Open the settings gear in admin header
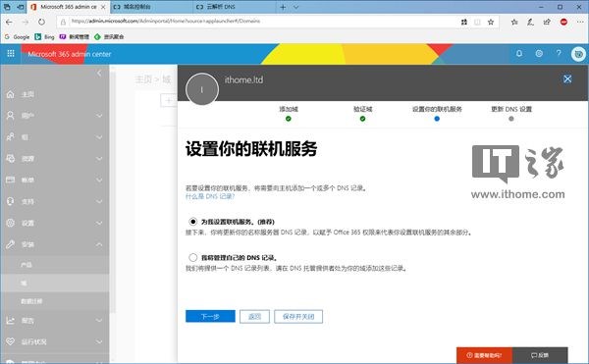The width and height of the screenshot is (589, 364). (539, 54)
